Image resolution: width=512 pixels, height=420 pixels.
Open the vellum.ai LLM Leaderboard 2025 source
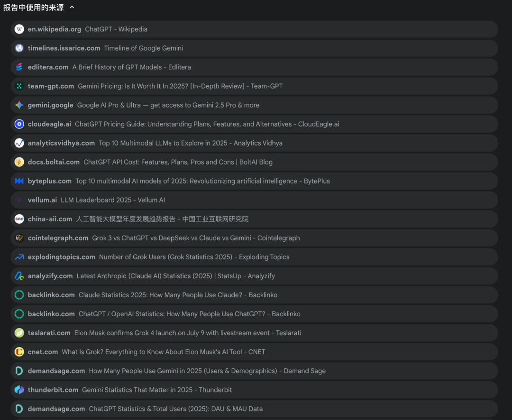tap(255, 200)
